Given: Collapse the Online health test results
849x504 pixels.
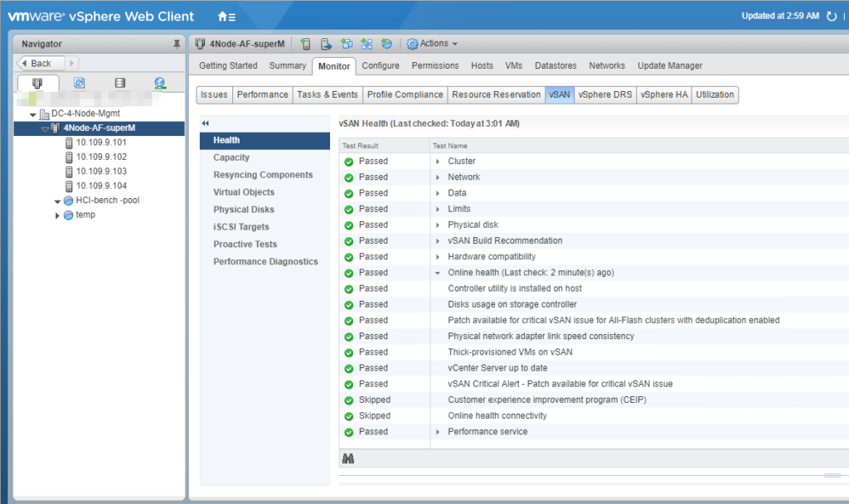Looking at the screenshot, I should click(x=437, y=272).
